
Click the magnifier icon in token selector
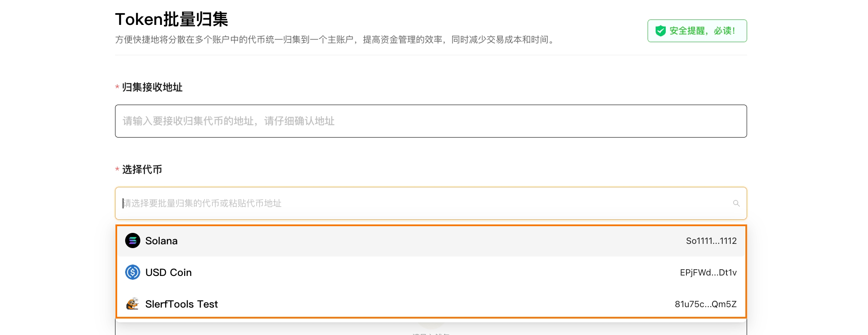click(736, 203)
